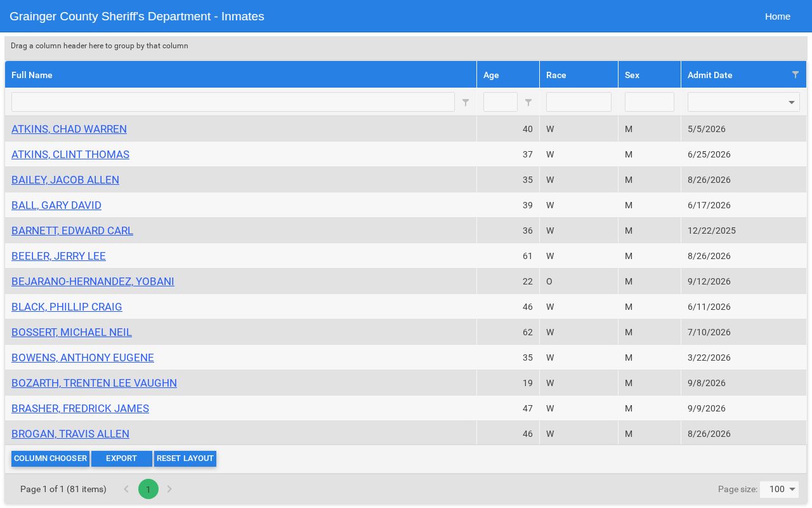Select the age 61 cell

[508, 256]
